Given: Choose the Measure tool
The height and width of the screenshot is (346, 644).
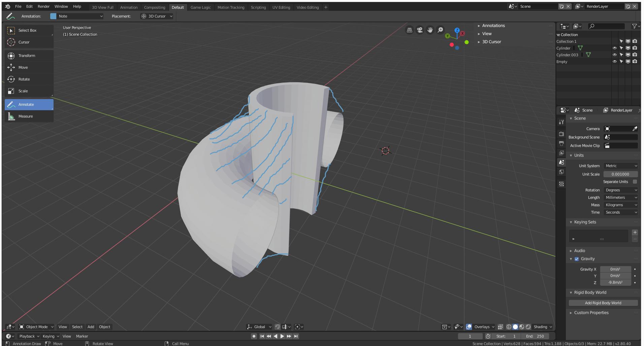Looking at the screenshot, I should pyautogui.click(x=29, y=116).
